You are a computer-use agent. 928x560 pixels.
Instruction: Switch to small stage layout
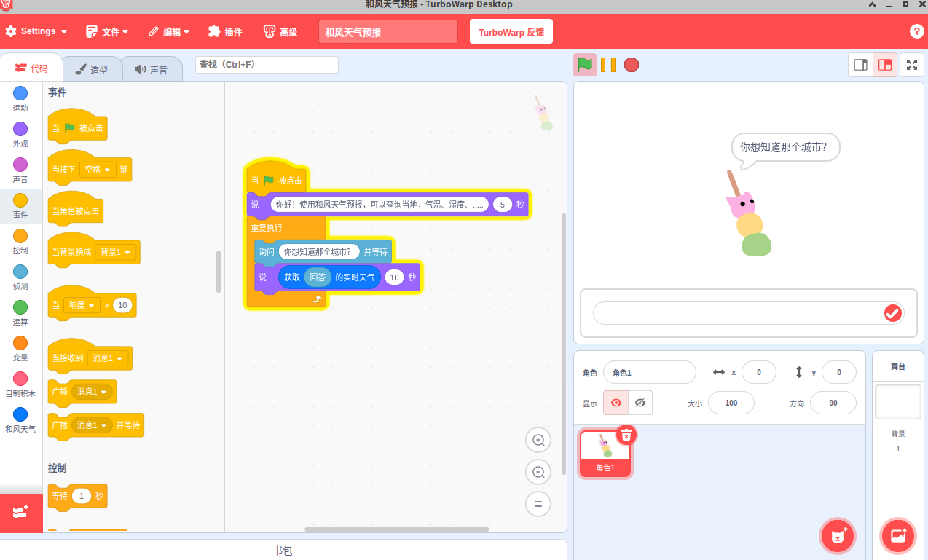coord(860,65)
